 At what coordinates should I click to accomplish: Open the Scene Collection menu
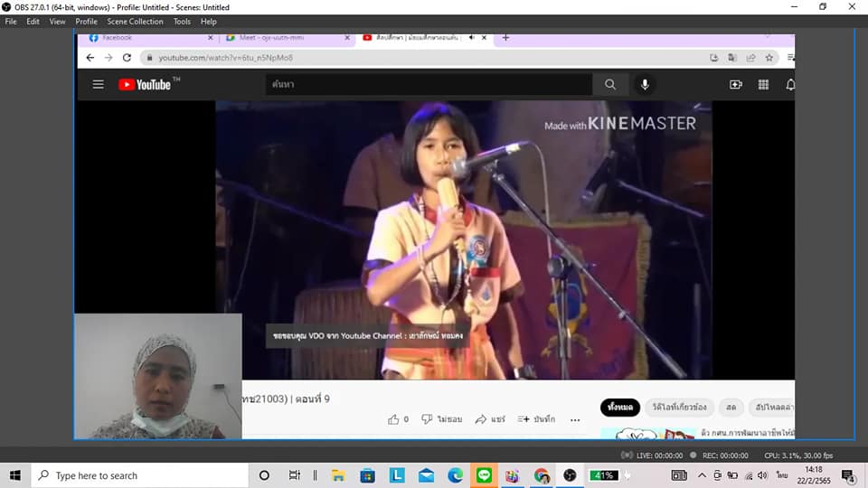(x=135, y=21)
